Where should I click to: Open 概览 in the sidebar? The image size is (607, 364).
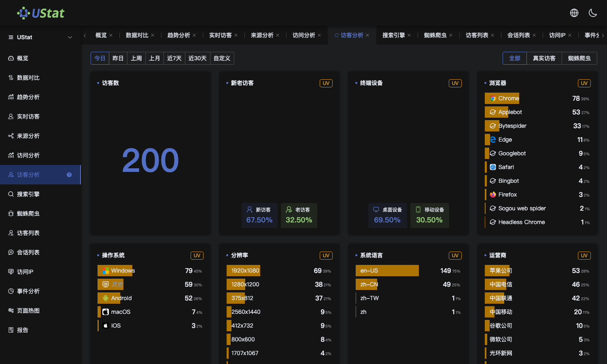40,58
